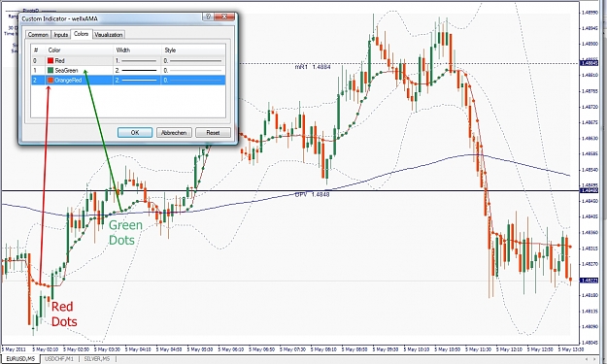The width and height of the screenshot is (607, 364).
Task: Open the Inputs tab
Action: coord(61,35)
